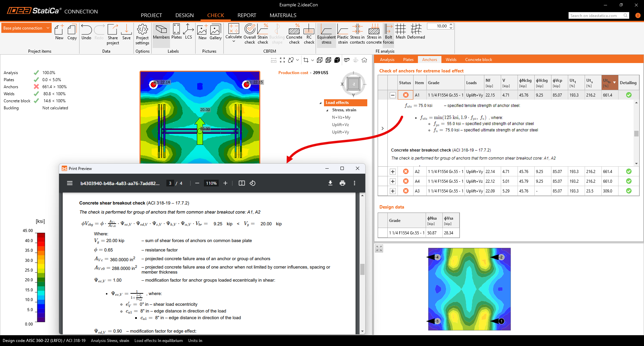Download the document in Print Preview
The height and width of the screenshot is (346, 644).
330,183
